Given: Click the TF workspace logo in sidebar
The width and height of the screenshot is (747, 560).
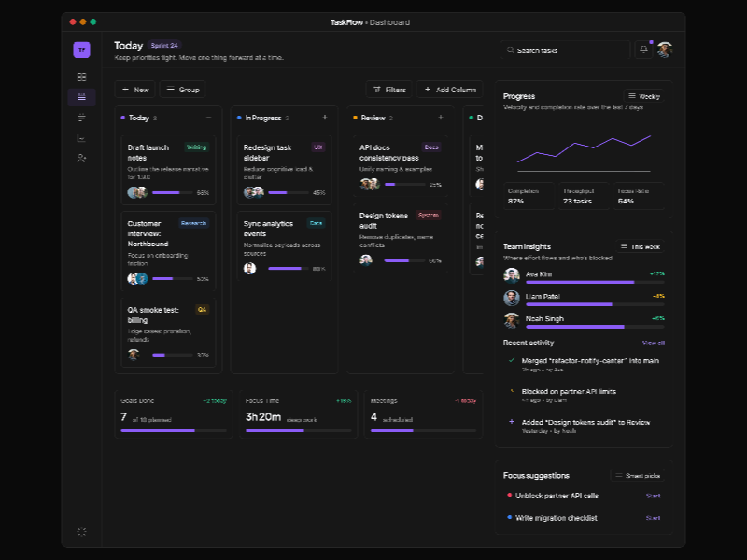Looking at the screenshot, I should point(82,49).
